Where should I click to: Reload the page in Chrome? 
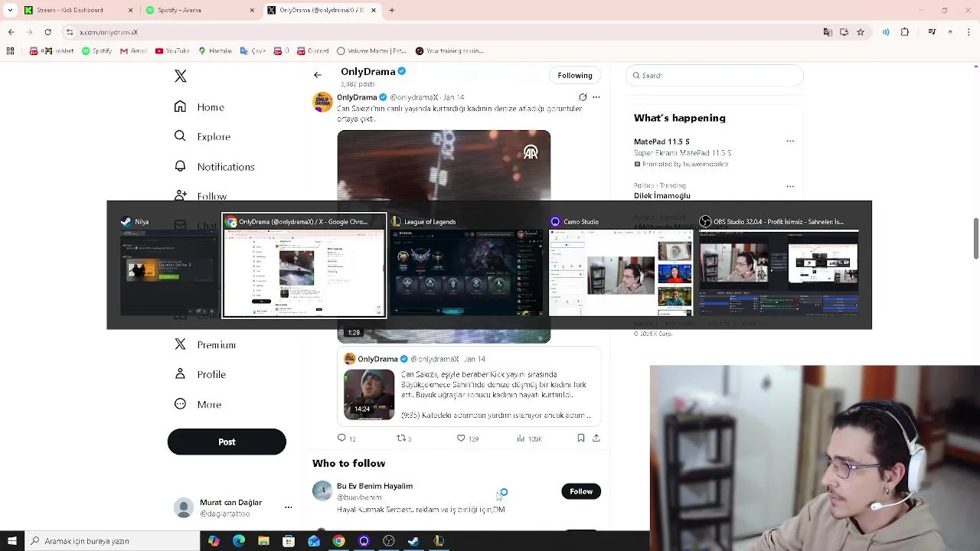[47, 32]
